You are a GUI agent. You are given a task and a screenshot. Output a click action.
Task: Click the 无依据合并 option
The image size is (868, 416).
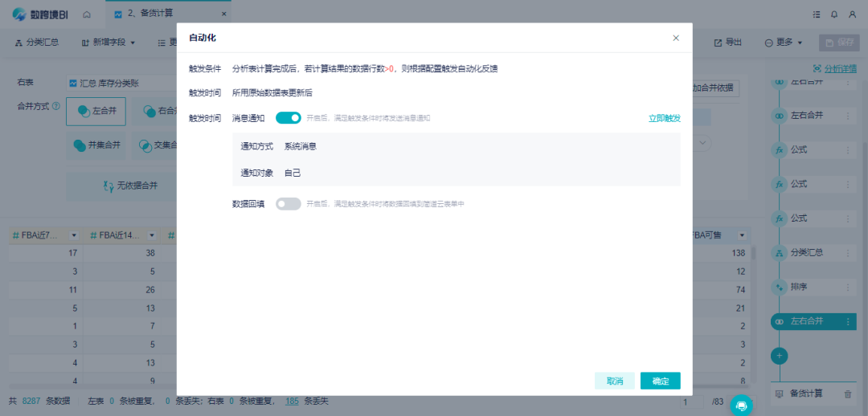tap(132, 186)
